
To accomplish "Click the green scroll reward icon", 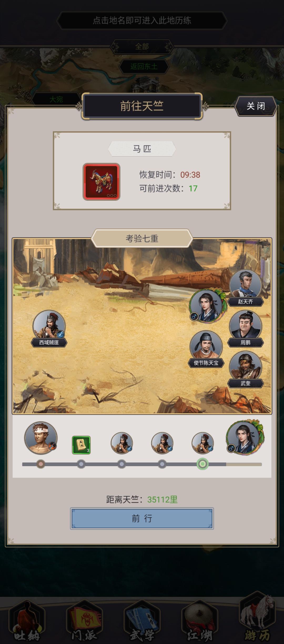I will coord(81,445).
